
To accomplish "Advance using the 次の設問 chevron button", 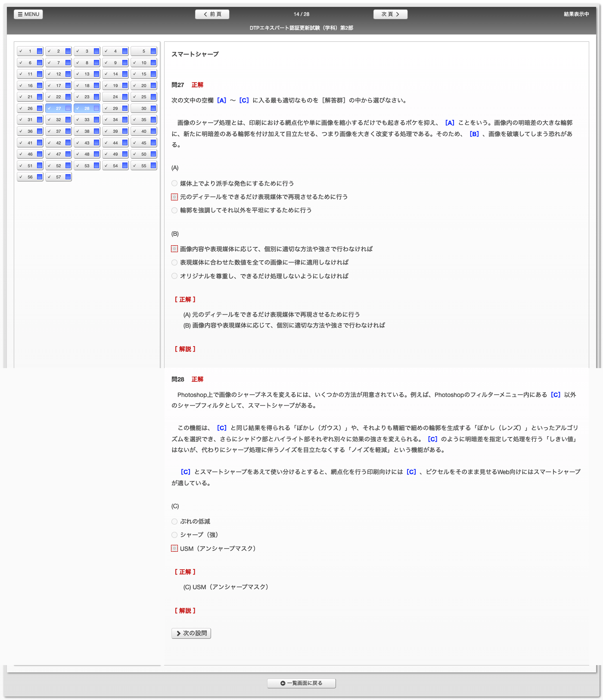I will click(191, 633).
